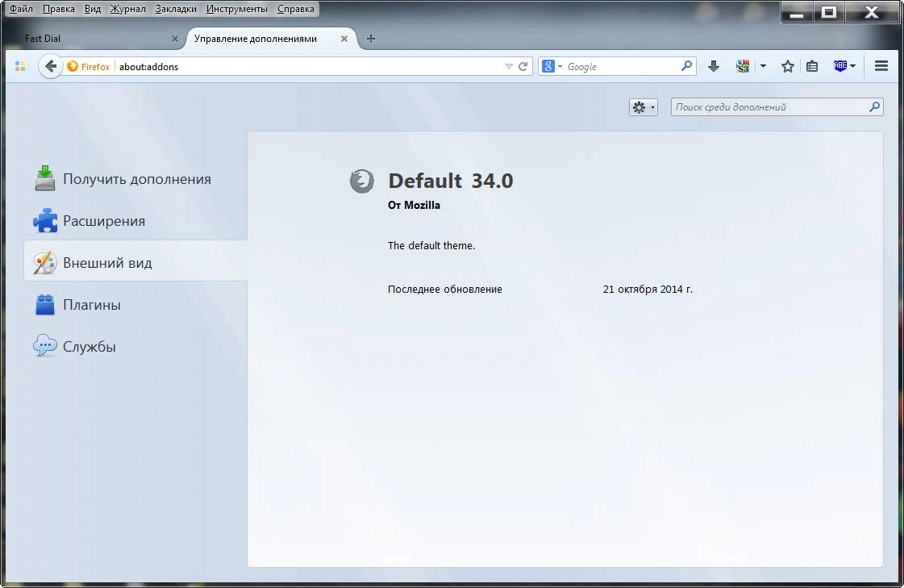Viewport: 904px width, 588px height.
Task: Click the magnifier in Google search box
Action: point(686,65)
